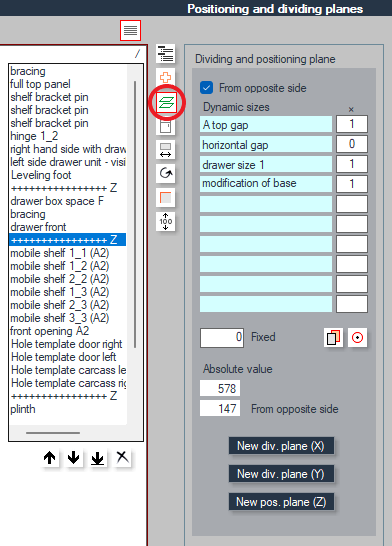
Task: Click the orange plus cross icon
Action: click(x=165, y=77)
